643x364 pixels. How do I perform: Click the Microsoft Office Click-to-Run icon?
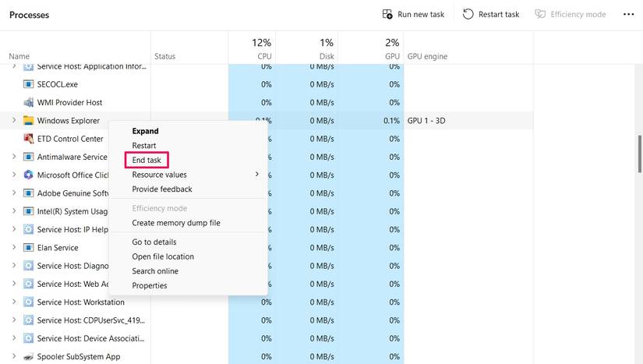coord(29,175)
